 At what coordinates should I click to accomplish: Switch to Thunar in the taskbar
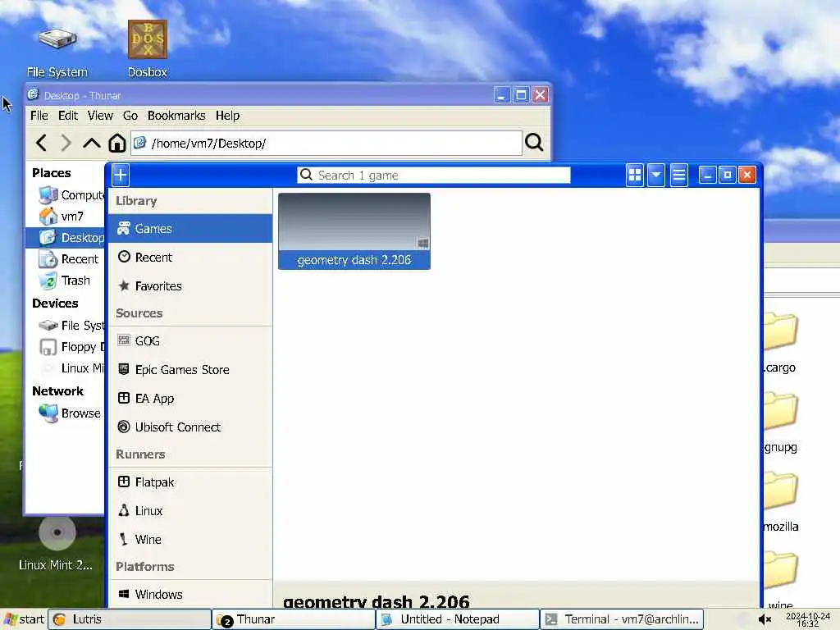[x=294, y=619]
